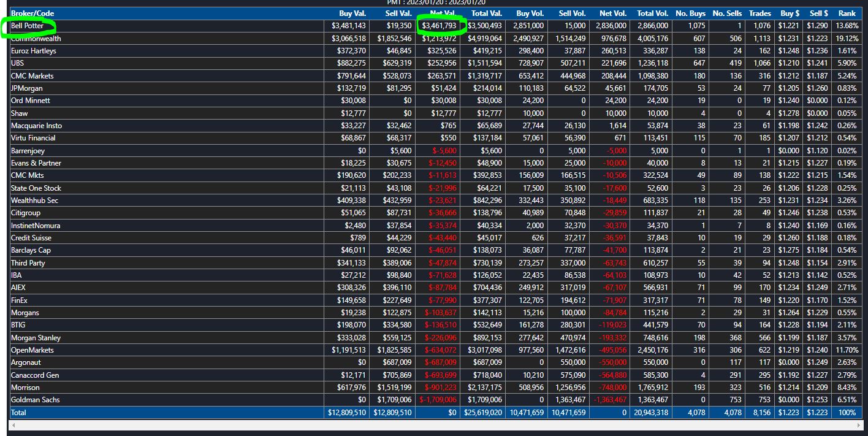The height and width of the screenshot is (436, 868).
Task: Click the Total Vol. column header
Action: pyautogui.click(x=653, y=13)
